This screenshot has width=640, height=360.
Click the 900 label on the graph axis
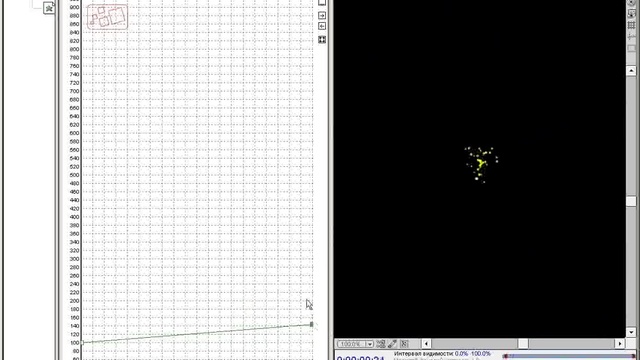point(74,7)
